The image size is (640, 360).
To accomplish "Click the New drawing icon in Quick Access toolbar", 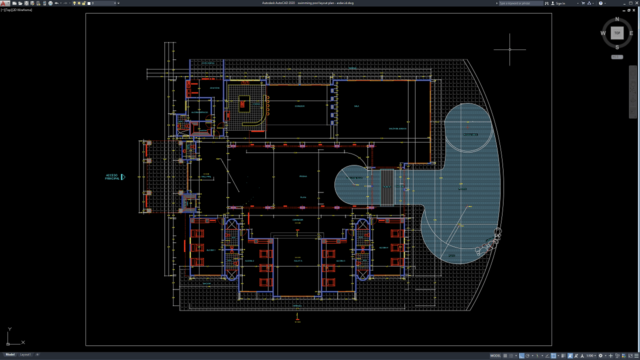I will [14, 3].
